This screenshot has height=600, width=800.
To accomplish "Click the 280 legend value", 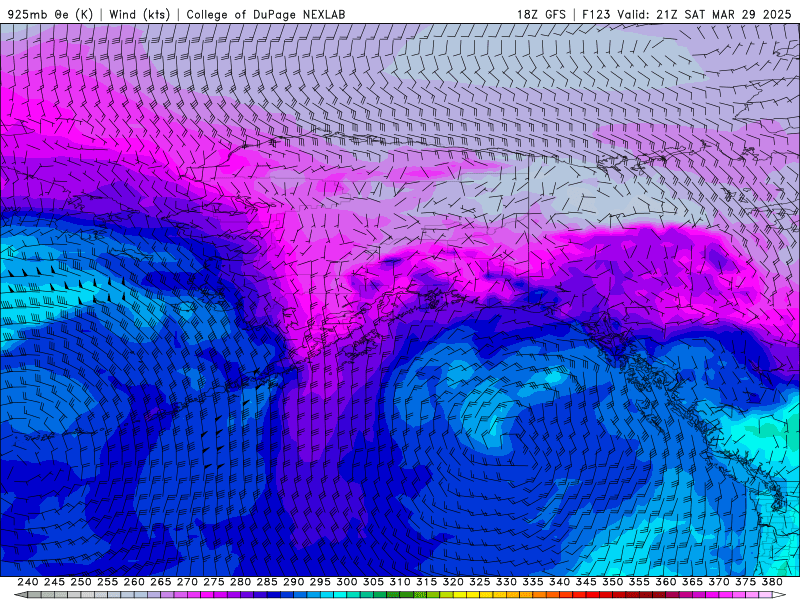I will [240, 582].
